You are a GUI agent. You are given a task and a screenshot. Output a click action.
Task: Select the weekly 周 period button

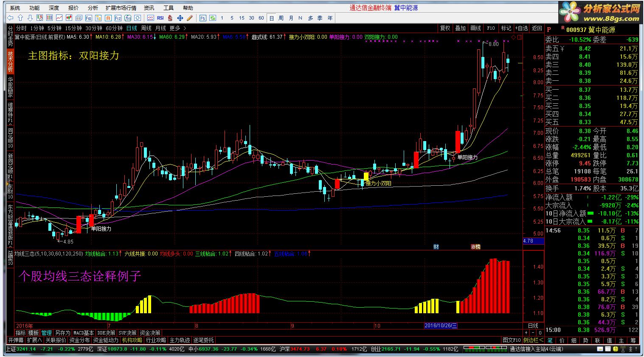281,18
